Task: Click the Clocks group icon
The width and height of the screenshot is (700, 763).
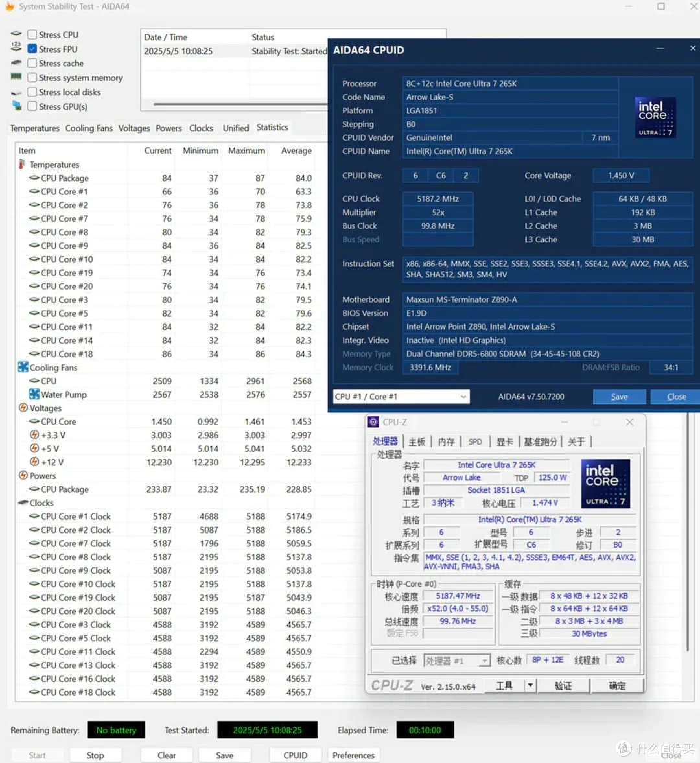Action: [23, 502]
